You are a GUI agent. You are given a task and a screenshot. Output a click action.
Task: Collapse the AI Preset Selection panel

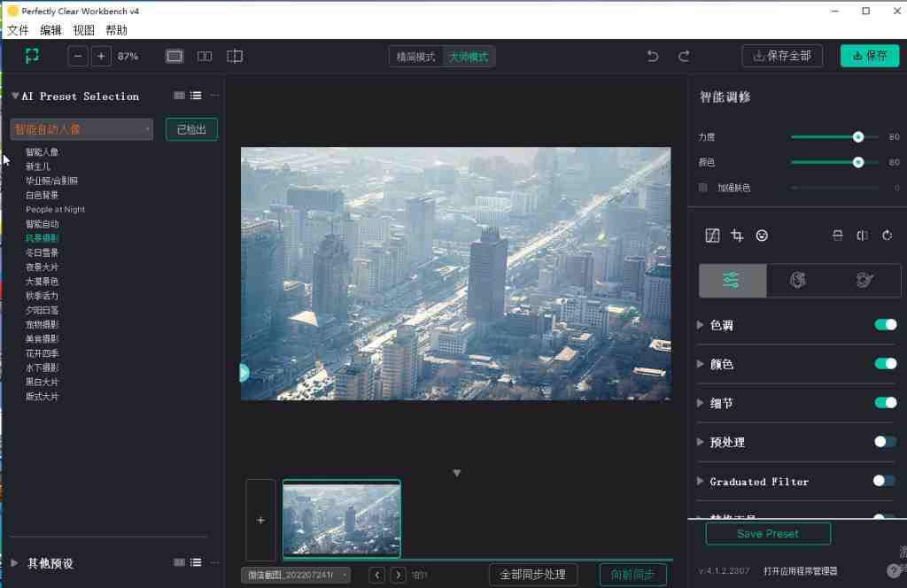pos(14,96)
